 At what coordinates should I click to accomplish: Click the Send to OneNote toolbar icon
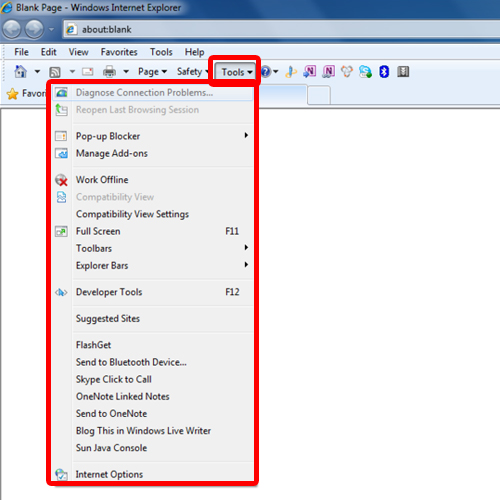click(310, 71)
